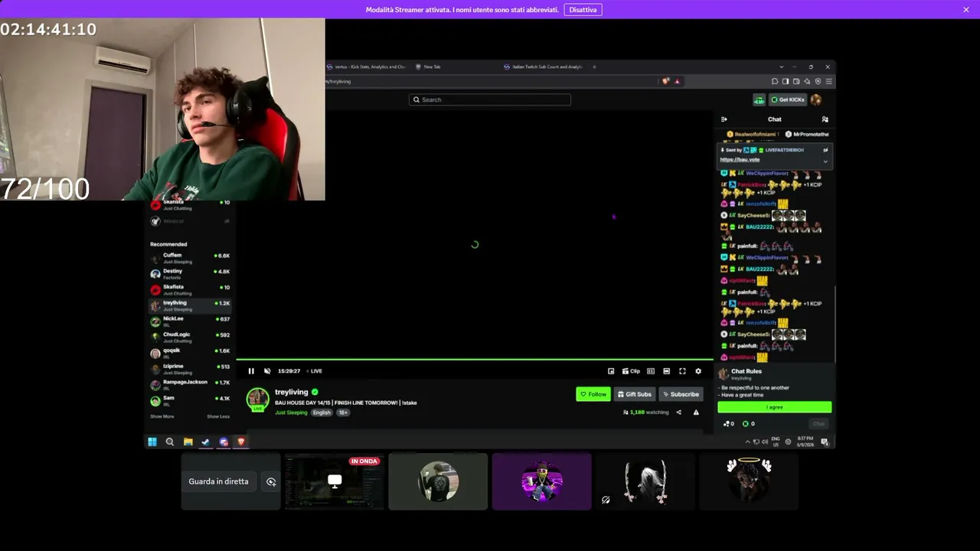Image resolution: width=980 pixels, height=551 pixels.
Task: Switch to Italian Twitch Sub Count tab
Action: point(544,67)
